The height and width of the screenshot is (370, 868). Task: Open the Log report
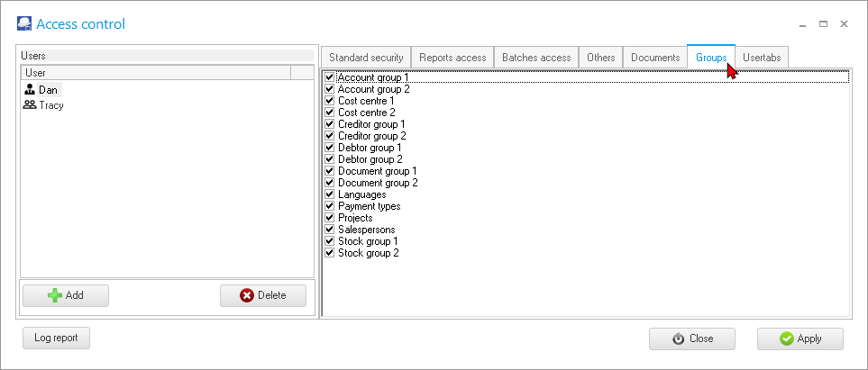point(56,338)
